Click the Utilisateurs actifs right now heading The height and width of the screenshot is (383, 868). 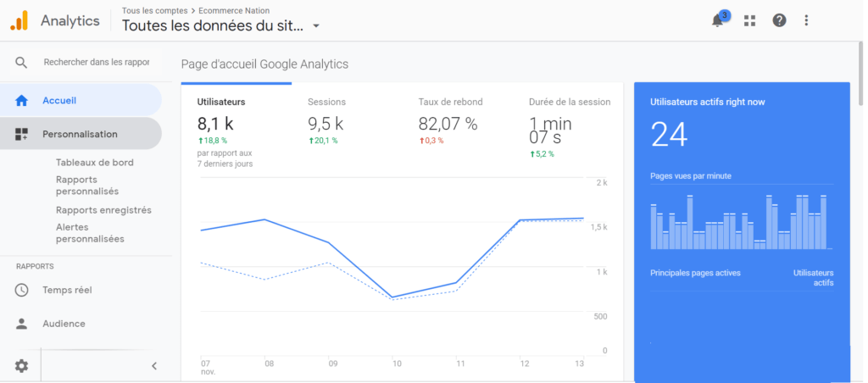708,102
